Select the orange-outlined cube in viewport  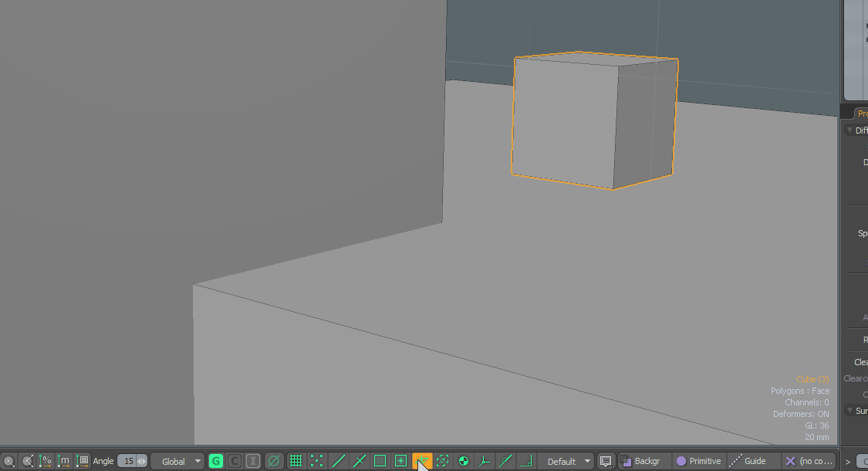coord(594,120)
